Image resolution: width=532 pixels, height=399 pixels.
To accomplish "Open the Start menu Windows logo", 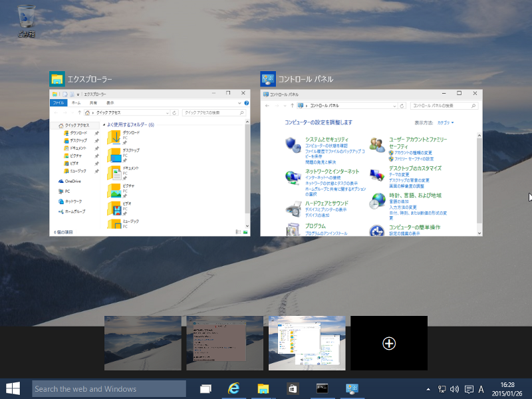I will [13, 388].
